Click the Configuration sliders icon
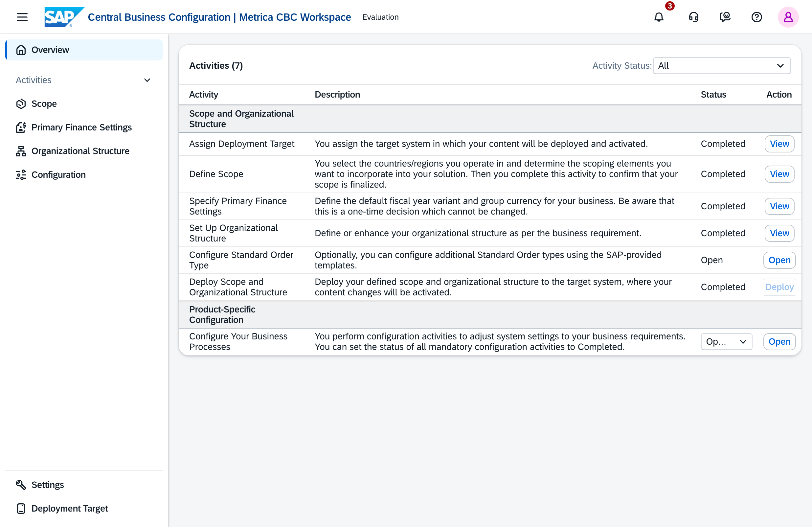812x527 pixels. (x=21, y=175)
